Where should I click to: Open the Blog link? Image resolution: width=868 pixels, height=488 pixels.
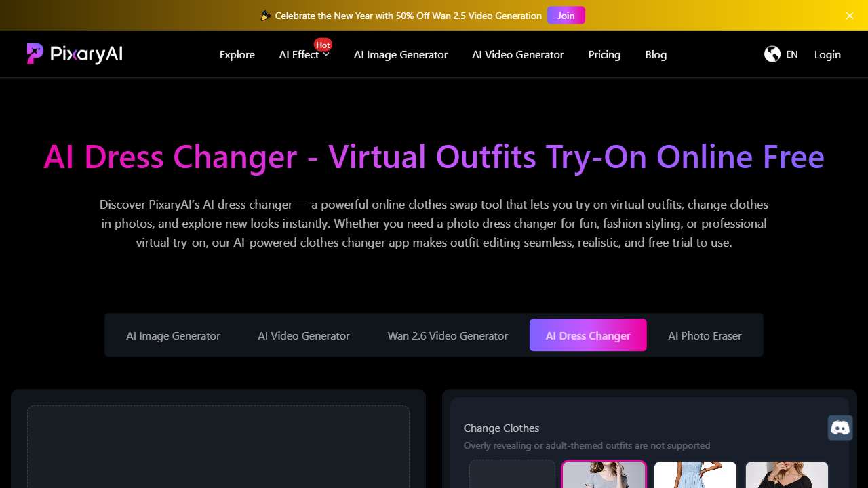[656, 55]
